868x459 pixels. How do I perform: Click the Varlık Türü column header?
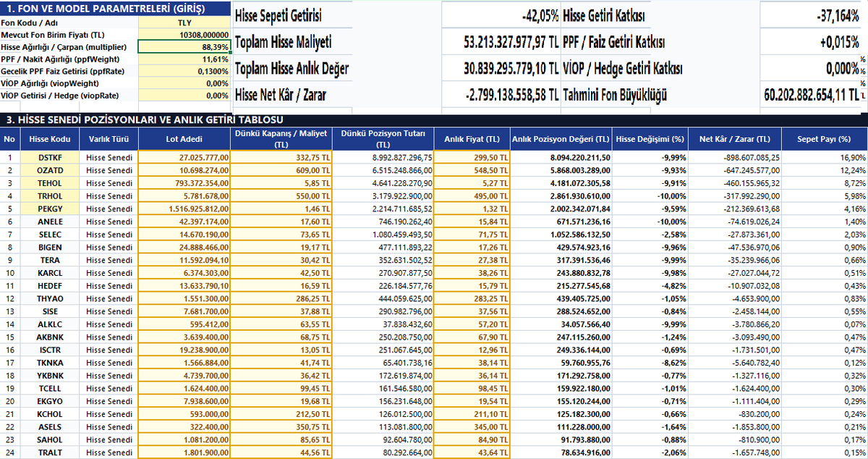tap(109, 139)
